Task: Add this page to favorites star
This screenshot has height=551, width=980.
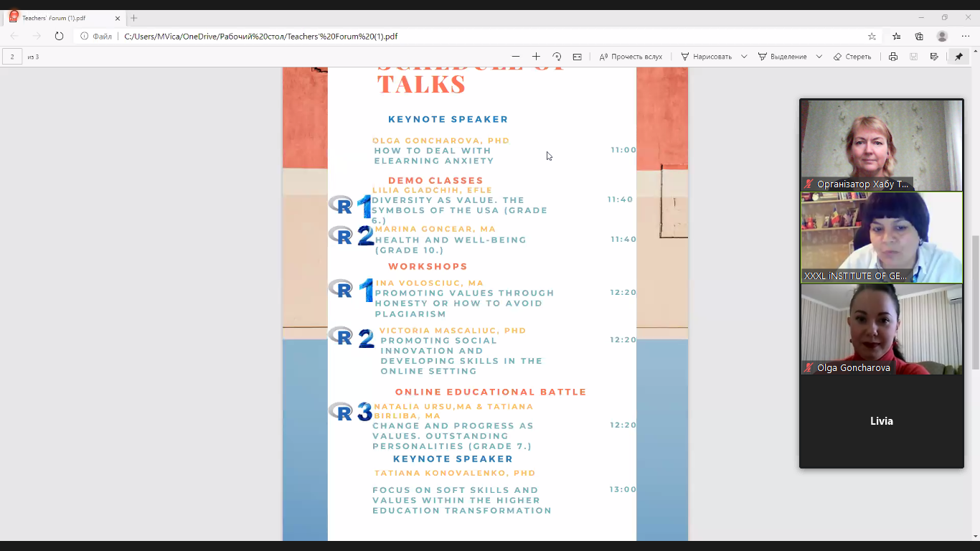Action: (x=872, y=37)
